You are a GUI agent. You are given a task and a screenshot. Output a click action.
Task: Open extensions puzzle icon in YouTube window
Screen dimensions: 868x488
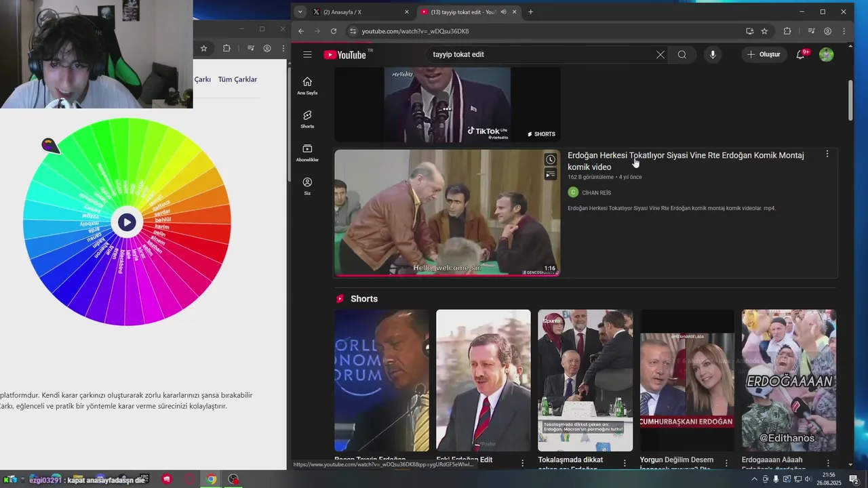tap(787, 31)
